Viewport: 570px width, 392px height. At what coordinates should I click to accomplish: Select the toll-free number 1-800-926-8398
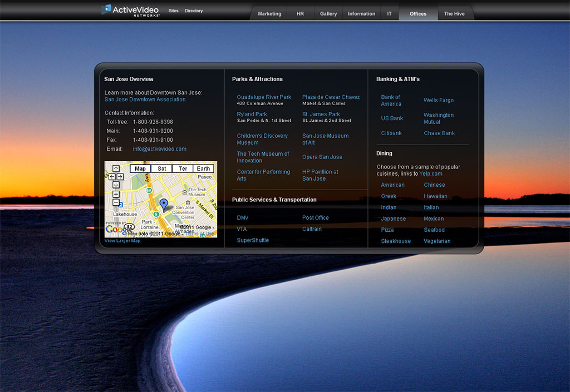pos(153,122)
